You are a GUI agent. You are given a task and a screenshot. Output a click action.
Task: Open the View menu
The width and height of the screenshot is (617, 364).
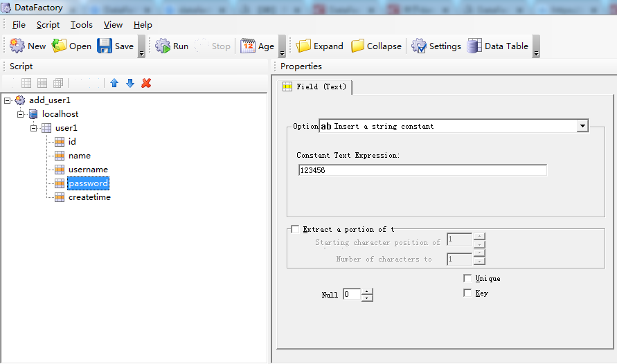pyautogui.click(x=113, y=25)
